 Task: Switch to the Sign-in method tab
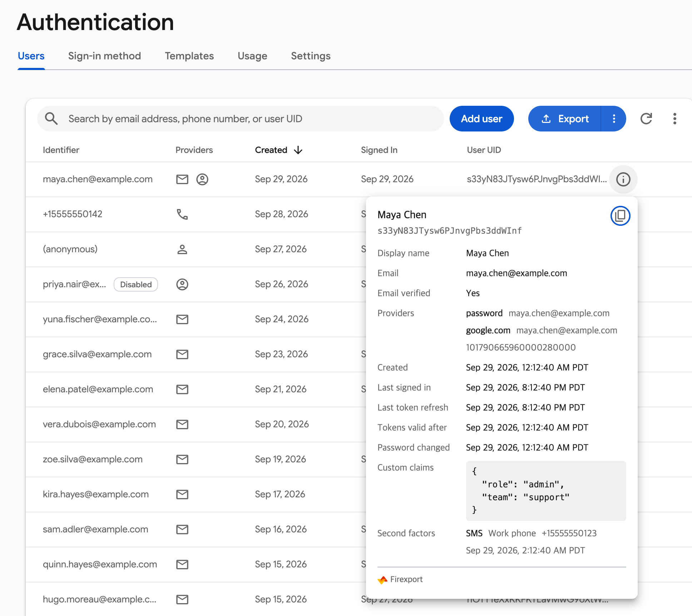click(x=104, y=56)
